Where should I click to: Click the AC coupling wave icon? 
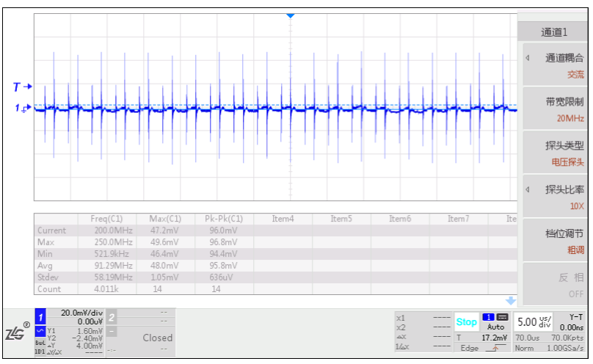[40, 332]
